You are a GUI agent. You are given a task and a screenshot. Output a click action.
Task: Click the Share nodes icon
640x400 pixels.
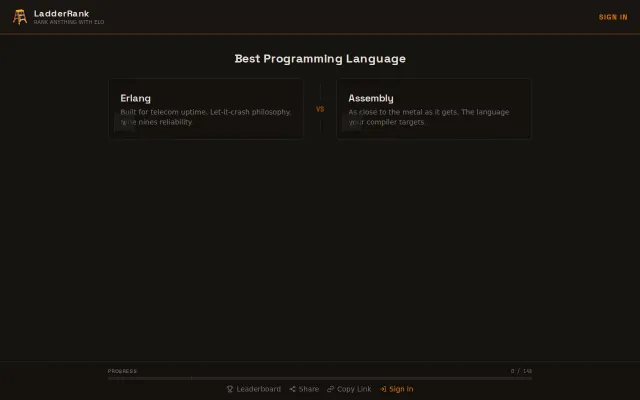click(x=292, y=389)
